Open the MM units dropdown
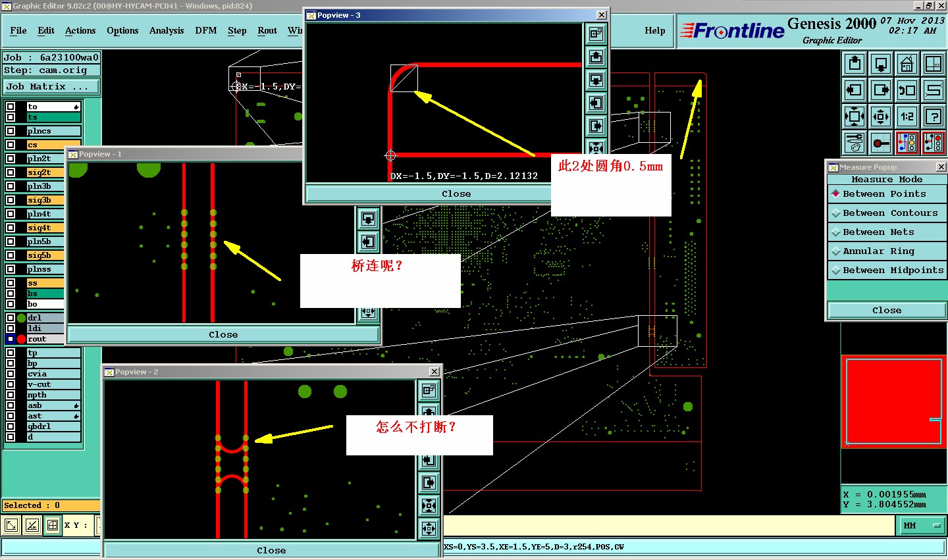The image size is (948, 560). pos(921,525)
